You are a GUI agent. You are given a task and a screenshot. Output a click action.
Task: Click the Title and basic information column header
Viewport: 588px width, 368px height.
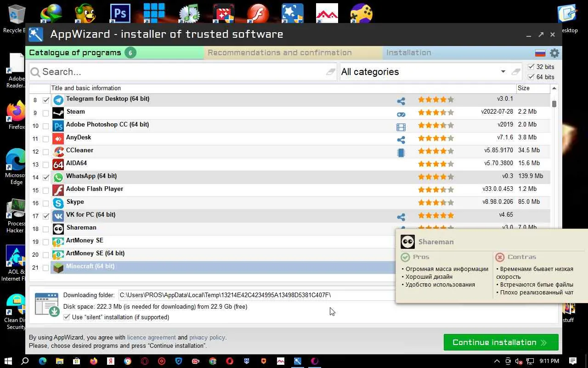click(x=283, y=88)
